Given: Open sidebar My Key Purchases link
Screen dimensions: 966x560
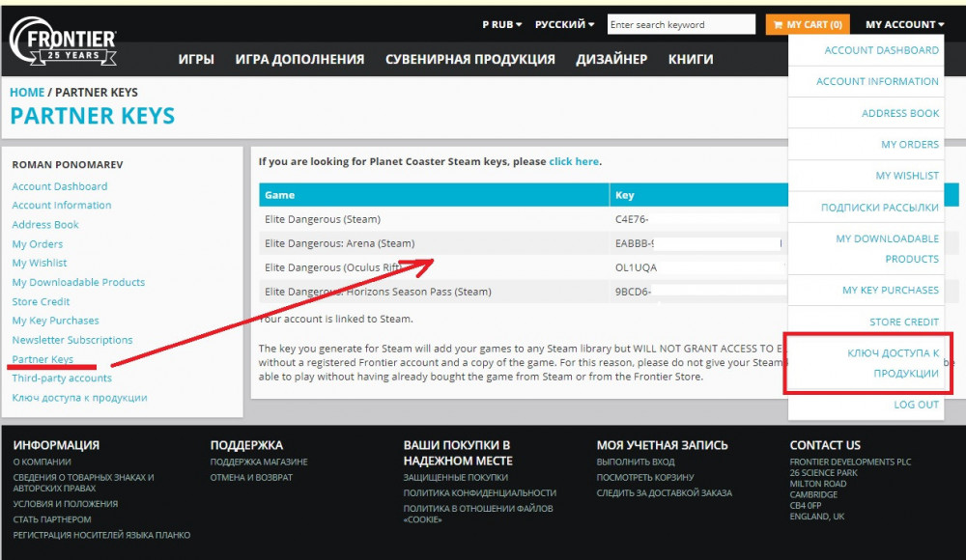Looking at the screenshot, I should [x=55, y=321].
